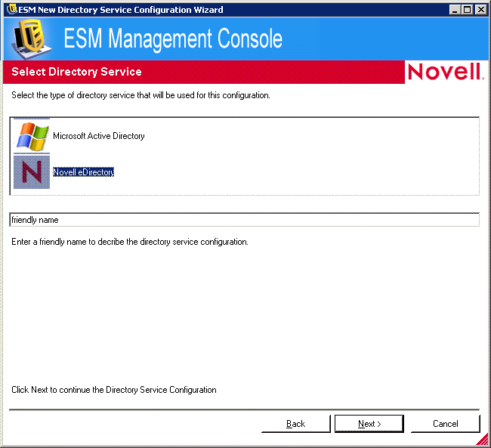
Task: Grab the resize grip in the window corner
Action: pyautogui.click(x=483, y=439)
